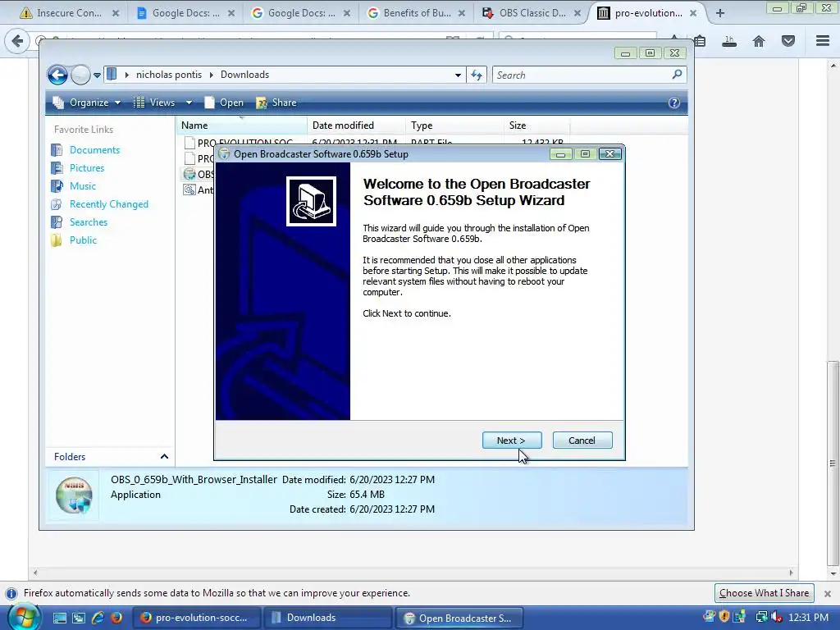Open Firefox bookmarks list icon
840x630 pixels.
tap(700, 41)
